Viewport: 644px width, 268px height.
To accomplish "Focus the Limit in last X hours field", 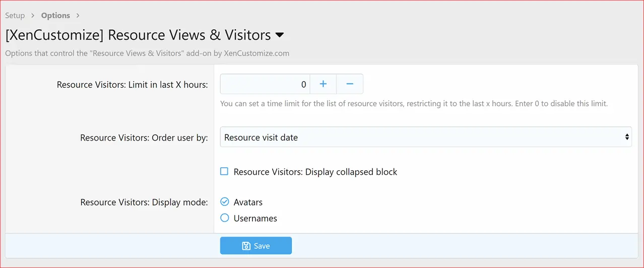I will (x=265, y=84).
